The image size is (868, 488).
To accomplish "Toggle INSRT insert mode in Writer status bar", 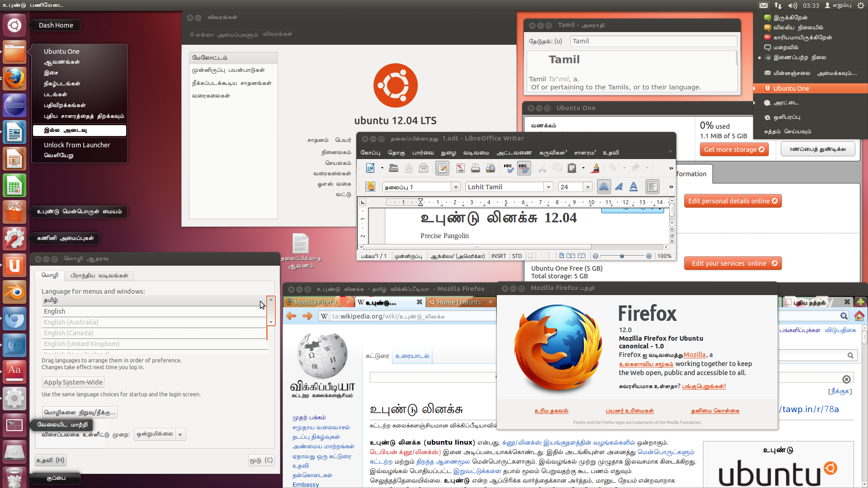I will pos(499,256).
